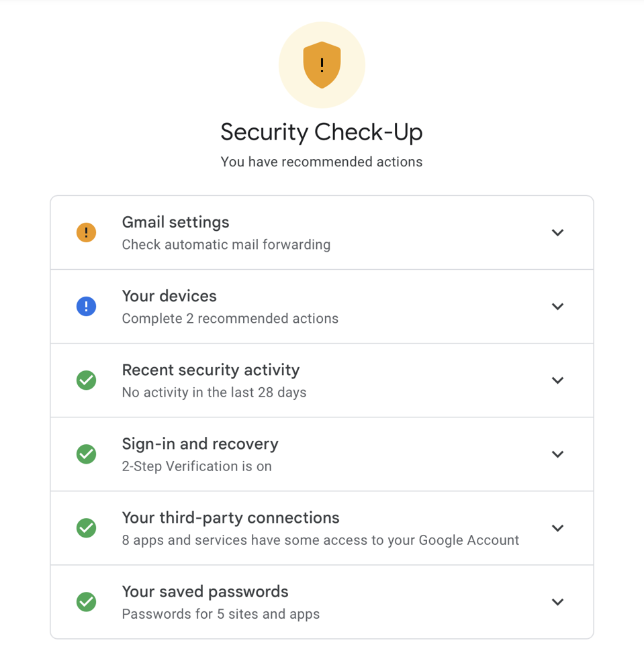The width and height of the screenshot is (644, 661).
Task: Open the Gmail settings section title
Action: 175,222
